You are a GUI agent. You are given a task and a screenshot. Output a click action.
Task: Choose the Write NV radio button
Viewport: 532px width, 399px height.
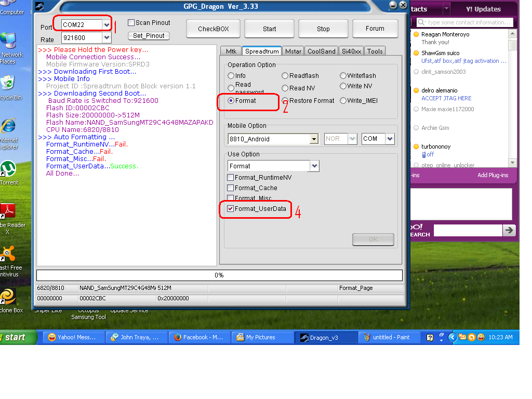coord(343,86)
